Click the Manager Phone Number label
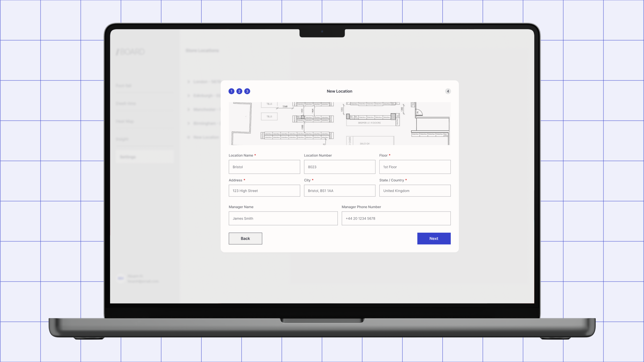This screenshot has width=644, height=362. click(361, 207)
